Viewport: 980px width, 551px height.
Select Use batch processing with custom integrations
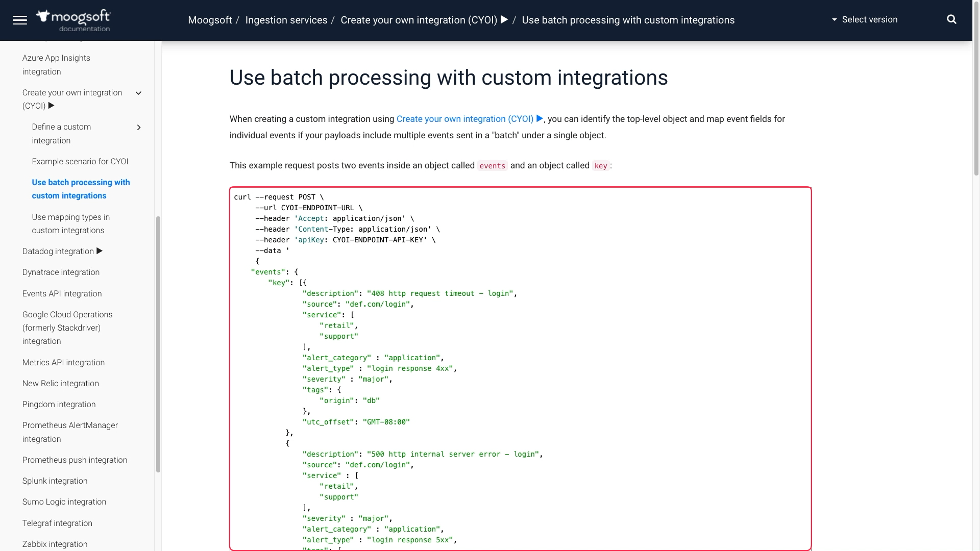(81, 189)
